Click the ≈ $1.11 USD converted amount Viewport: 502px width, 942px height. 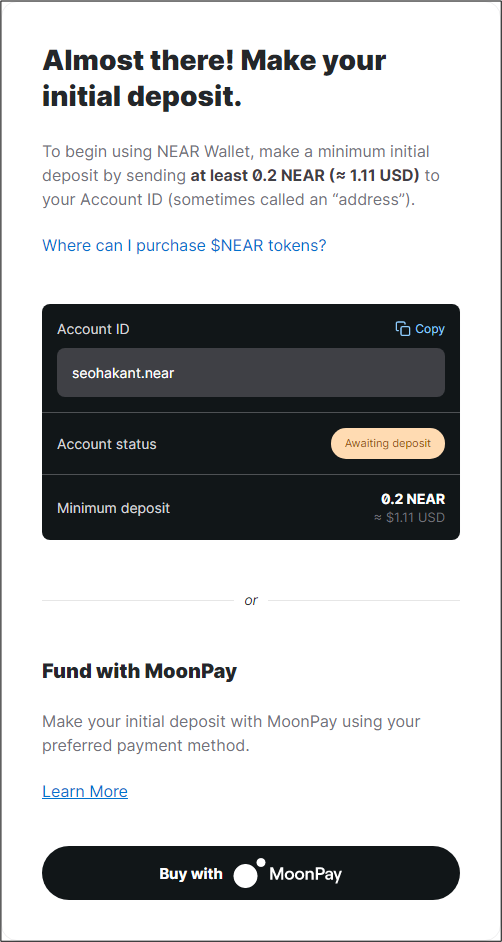point(410,517)
